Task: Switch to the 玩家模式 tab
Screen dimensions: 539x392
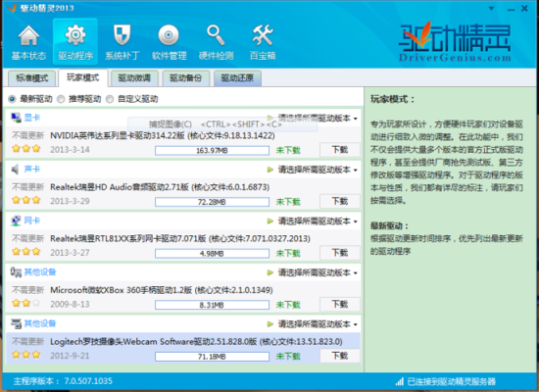Action: 83,77
